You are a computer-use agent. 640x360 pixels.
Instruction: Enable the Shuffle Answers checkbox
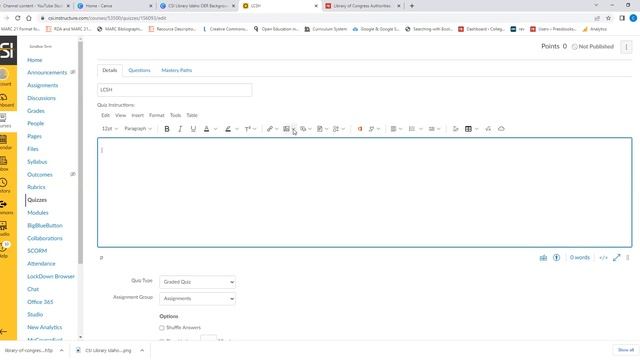pyautogui.click(x=162, y=328)
